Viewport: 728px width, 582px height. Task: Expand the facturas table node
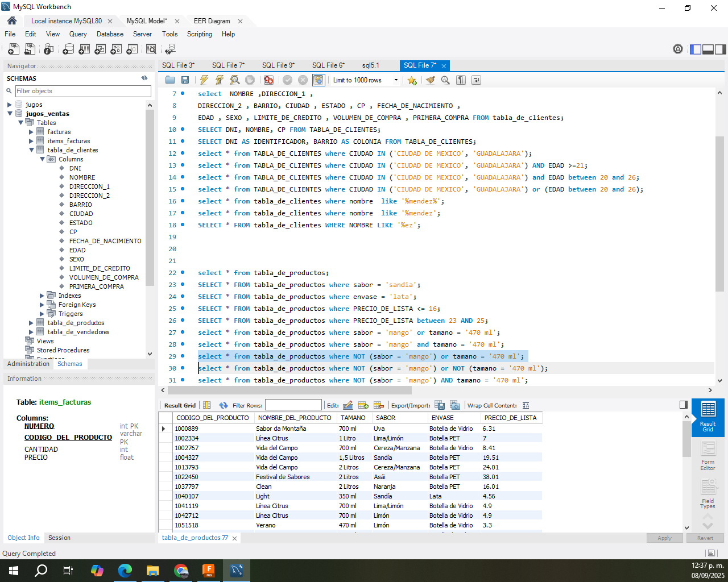pos(31,132)
